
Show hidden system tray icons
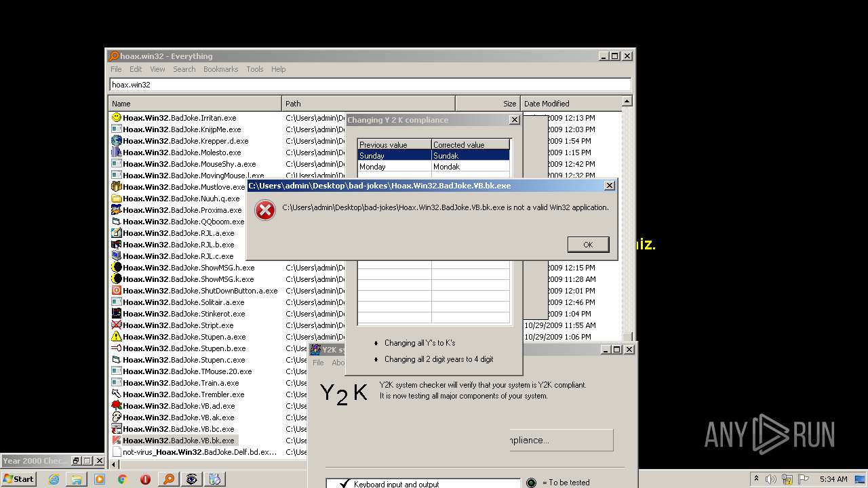757,479
